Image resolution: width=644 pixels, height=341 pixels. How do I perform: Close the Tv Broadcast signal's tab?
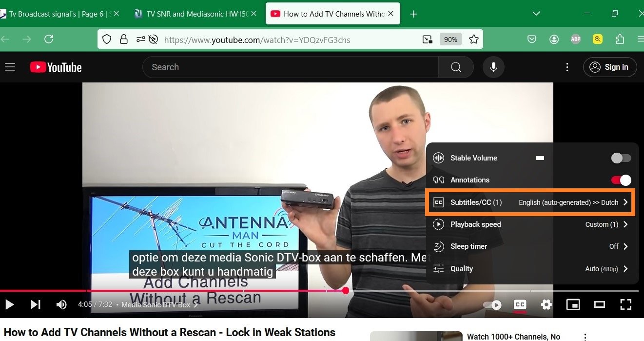point(116,14)
